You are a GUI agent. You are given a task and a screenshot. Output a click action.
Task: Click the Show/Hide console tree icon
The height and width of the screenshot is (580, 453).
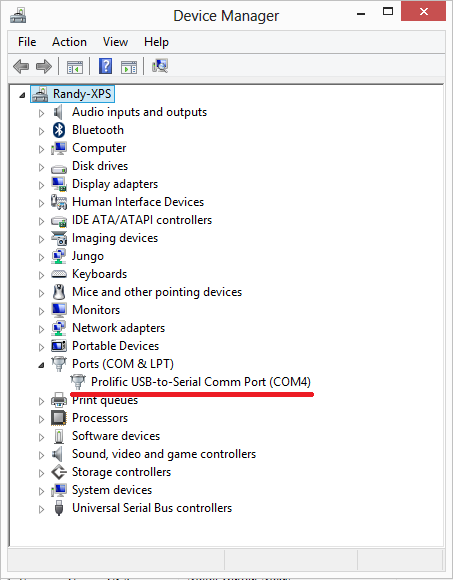tap(75, 67)
